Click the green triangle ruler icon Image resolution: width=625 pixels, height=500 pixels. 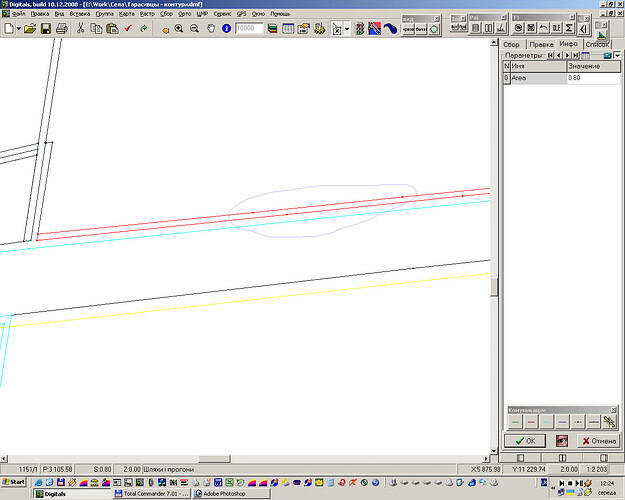(x=602, y=35)
